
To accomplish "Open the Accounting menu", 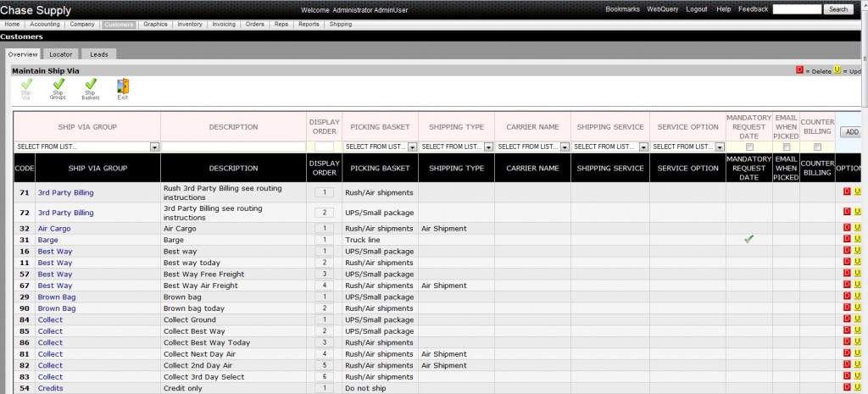I will [45, 25].
